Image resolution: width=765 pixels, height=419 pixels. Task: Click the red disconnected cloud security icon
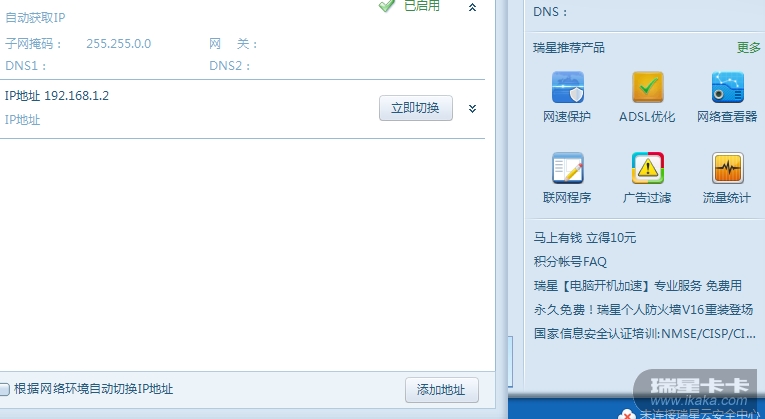626,415
